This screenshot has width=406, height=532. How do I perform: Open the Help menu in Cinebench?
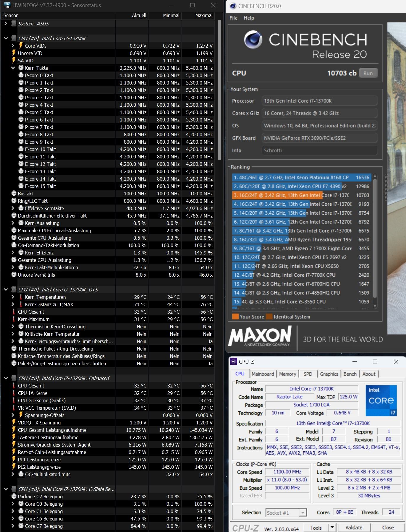249,18
